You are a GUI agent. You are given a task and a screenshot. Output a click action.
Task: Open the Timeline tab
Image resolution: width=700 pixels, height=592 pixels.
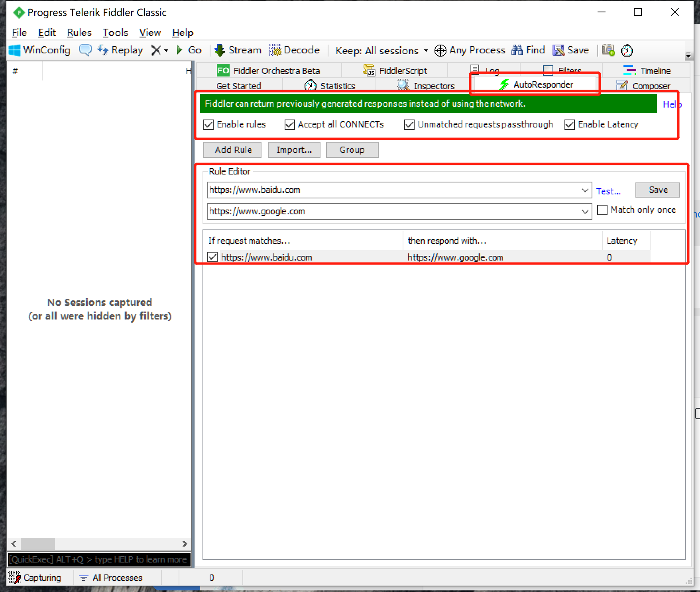point(647,71)
